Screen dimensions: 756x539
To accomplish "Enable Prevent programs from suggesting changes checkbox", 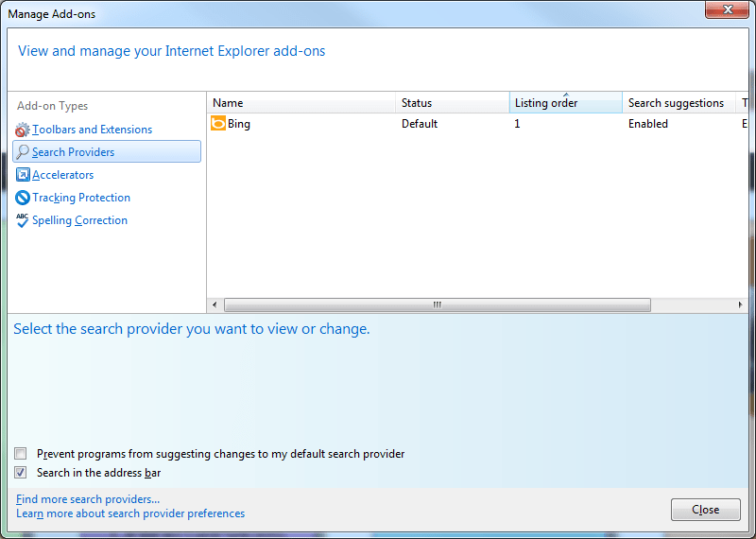I will click(20, 454).
